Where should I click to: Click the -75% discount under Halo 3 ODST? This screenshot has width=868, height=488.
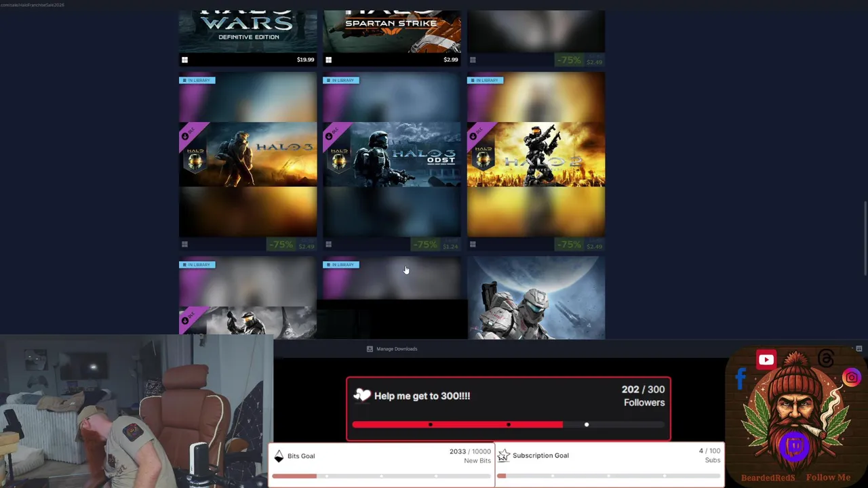tap(425, 245)
